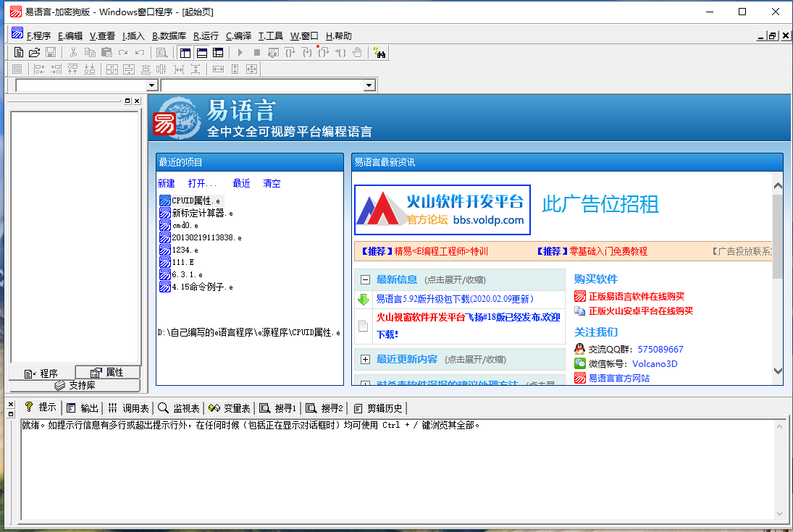Open the H.帮助 menu
The image size is (793, 532).
[338, 36]
